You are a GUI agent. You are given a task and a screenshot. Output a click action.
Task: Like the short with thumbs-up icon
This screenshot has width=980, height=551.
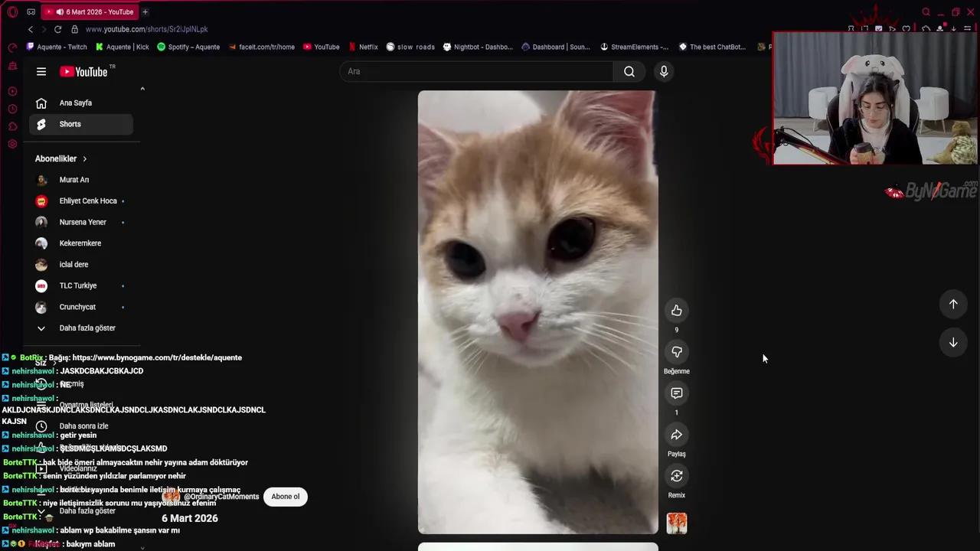click(676, 310)
